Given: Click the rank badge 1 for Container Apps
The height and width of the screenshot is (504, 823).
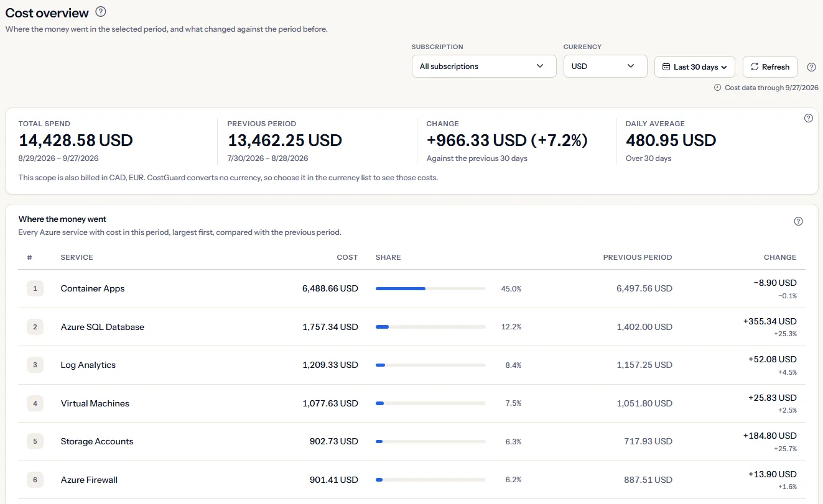Looking at the screenshot, I should [35, 288].
